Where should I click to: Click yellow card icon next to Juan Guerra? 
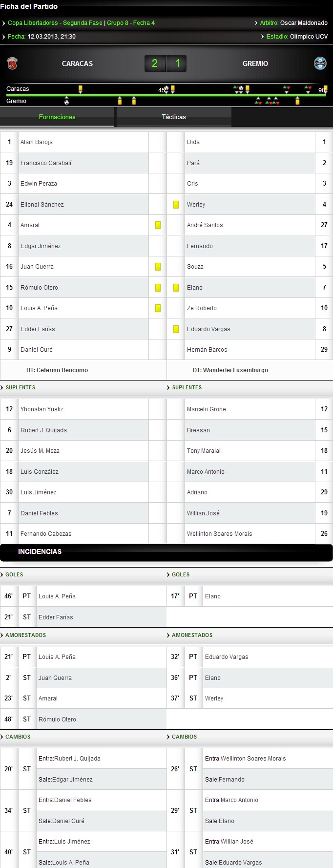(158, 267)
